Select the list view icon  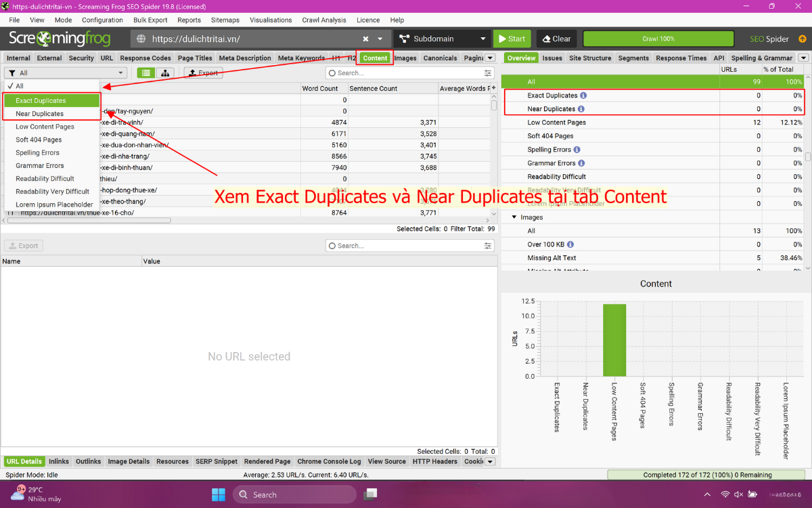tap(146, 73)
